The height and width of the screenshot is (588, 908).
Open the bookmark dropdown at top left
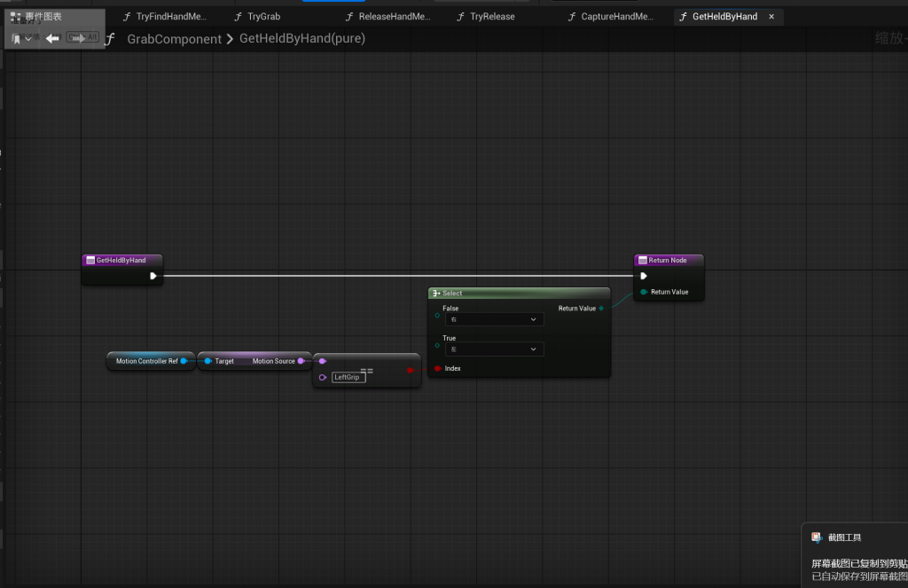(x=22, y=38)
